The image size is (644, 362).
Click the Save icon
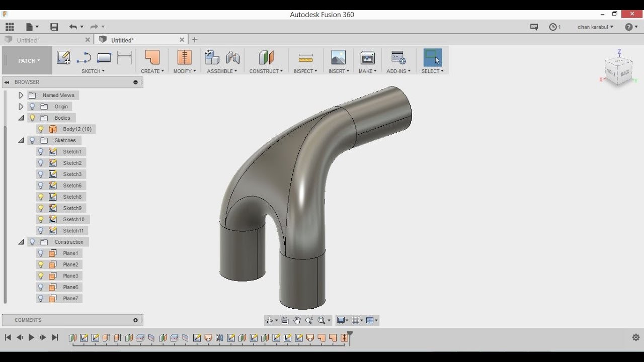click(54, 27)
